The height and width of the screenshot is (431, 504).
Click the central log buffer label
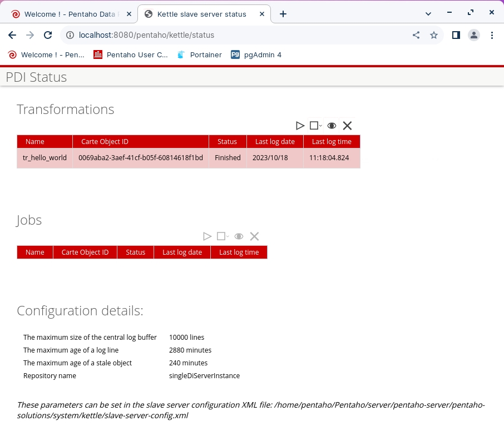(x=90, y=338)
